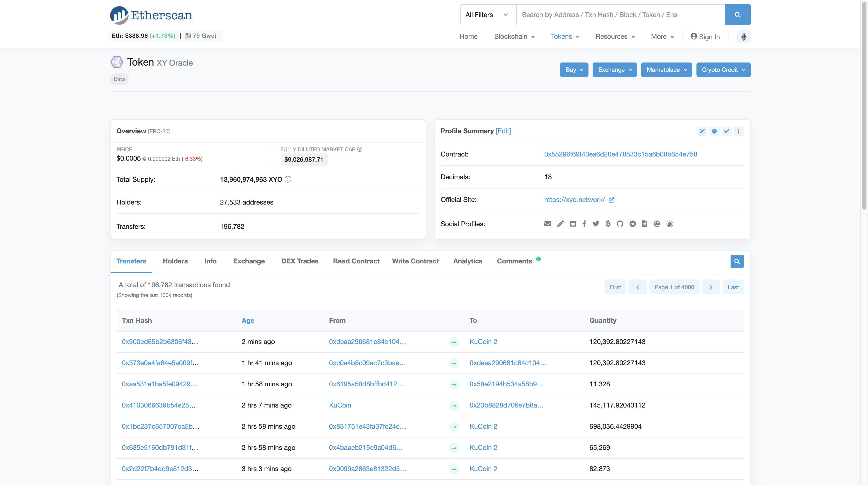Image resolution: width=868 pixels, height=485 pixels.
Task: Open sender address 0x831751e43fa37fc24c...
Action: click(367, 426)
